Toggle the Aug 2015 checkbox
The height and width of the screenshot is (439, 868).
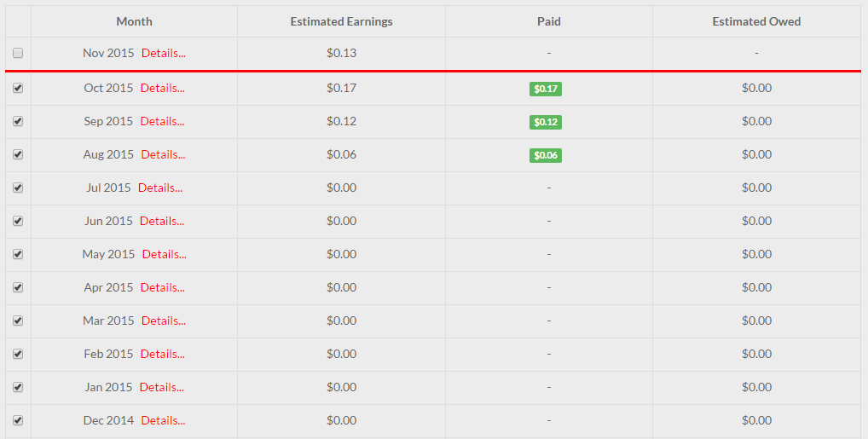point(18,154)
